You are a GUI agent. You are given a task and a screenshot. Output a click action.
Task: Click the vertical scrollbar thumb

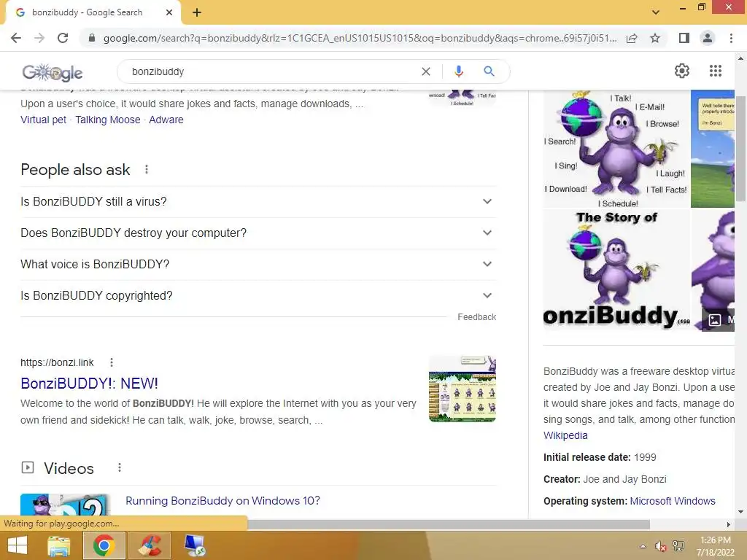click(x=740, y=147)
